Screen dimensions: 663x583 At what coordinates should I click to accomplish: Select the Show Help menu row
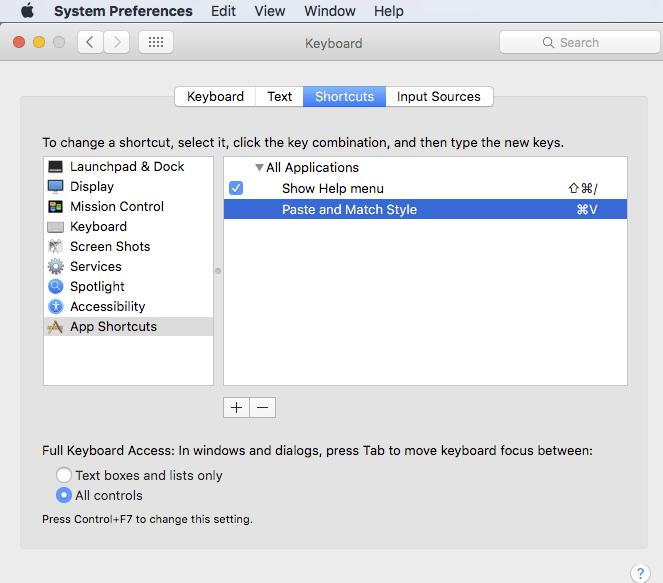click(425, 188)
